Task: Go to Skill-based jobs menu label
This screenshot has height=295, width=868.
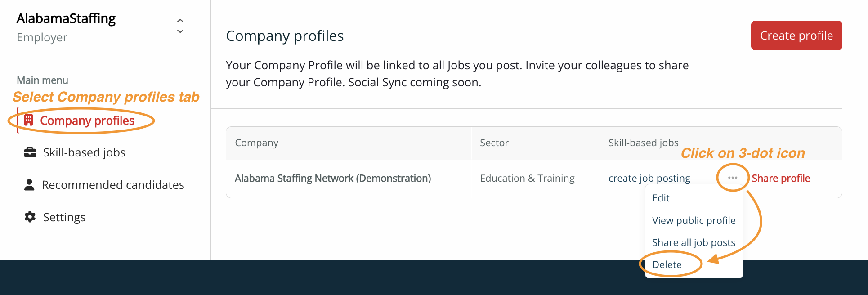Action: (84, 152)
